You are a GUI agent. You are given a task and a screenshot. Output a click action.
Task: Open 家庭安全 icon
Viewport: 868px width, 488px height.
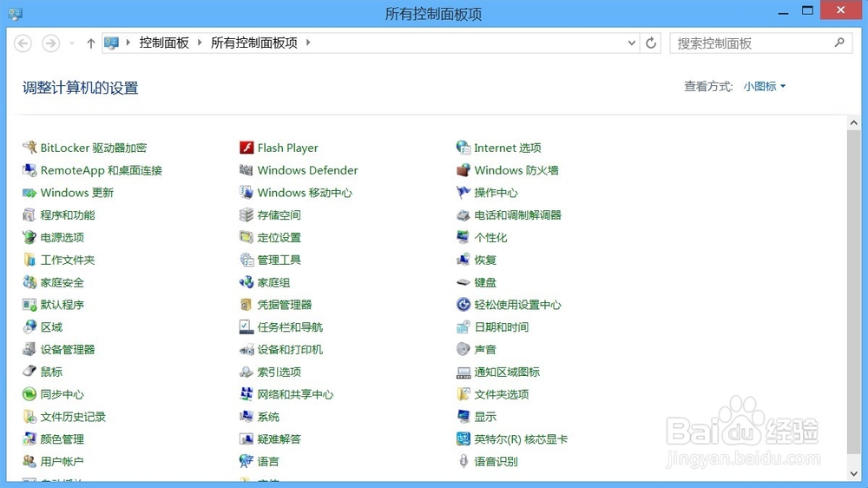point(30,282)
